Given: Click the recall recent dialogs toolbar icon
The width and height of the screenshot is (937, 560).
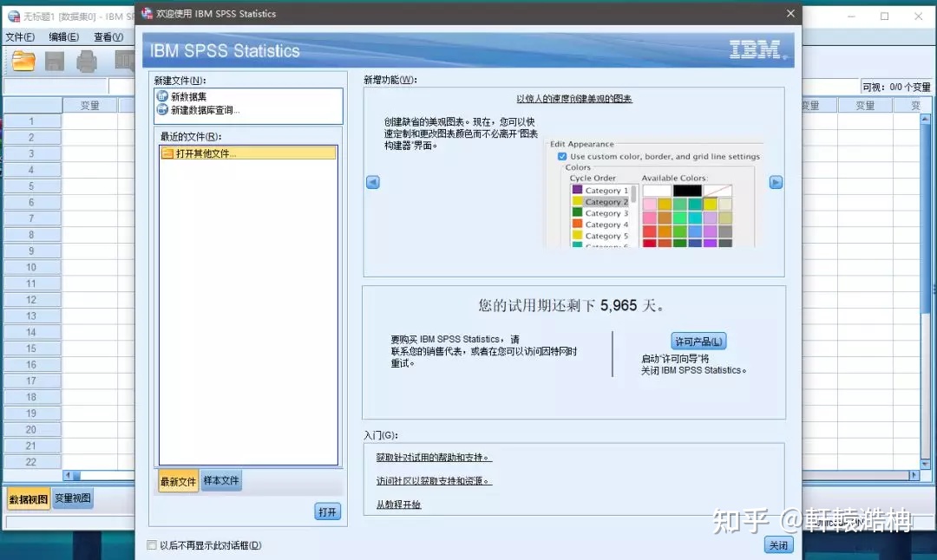Looking at the screenshot, I should (x=125, y=61).
